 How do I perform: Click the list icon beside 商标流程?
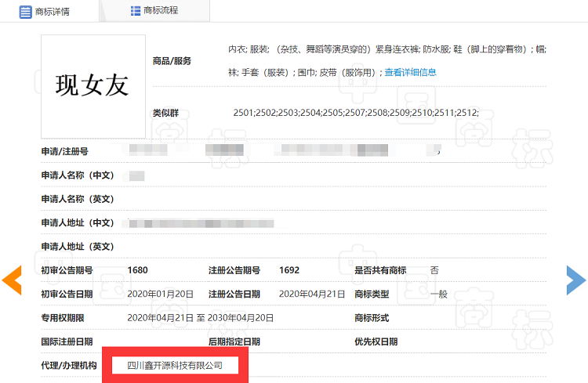[x=136, y=11]
